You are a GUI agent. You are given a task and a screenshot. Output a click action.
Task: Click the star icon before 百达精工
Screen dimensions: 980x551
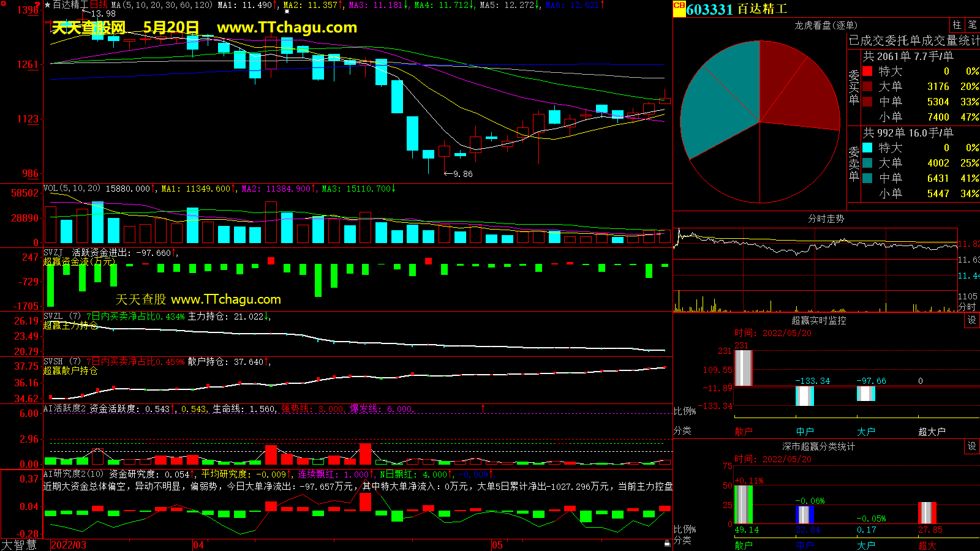pos(47,5)
